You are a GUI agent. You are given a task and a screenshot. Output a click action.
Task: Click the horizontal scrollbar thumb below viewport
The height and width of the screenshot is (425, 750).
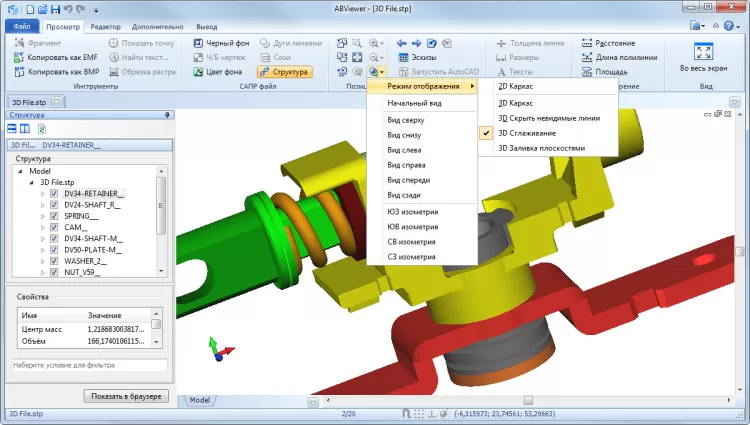528,400
